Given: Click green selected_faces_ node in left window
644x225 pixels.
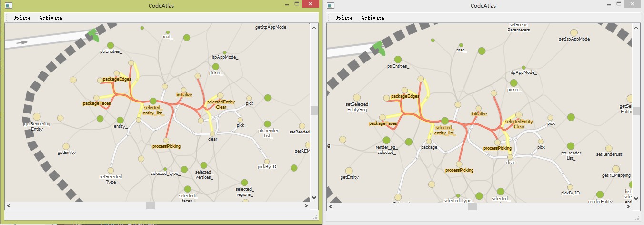Looking at the screenshot, I should pos(188,189).
